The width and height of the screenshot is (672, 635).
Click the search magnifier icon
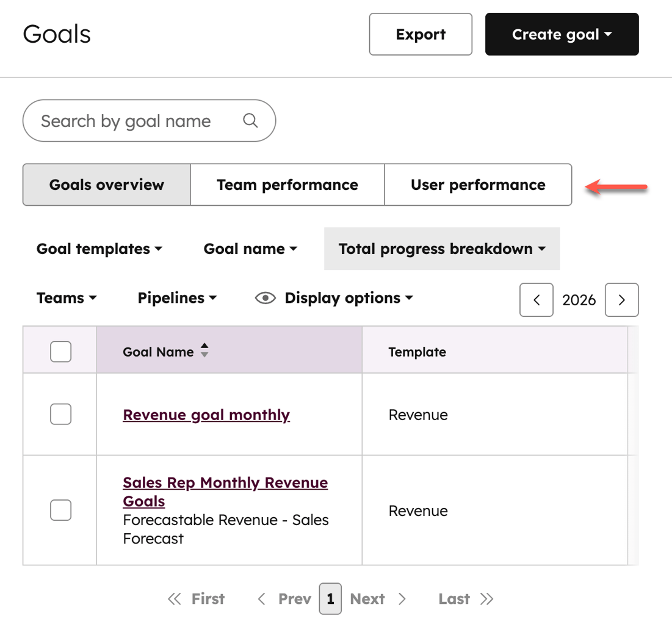pos(250,120)
